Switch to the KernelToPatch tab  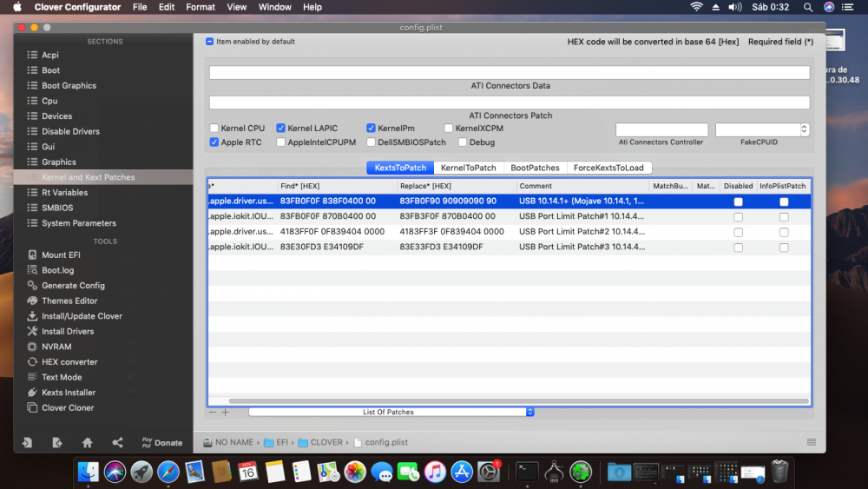(x=469, y=168)
